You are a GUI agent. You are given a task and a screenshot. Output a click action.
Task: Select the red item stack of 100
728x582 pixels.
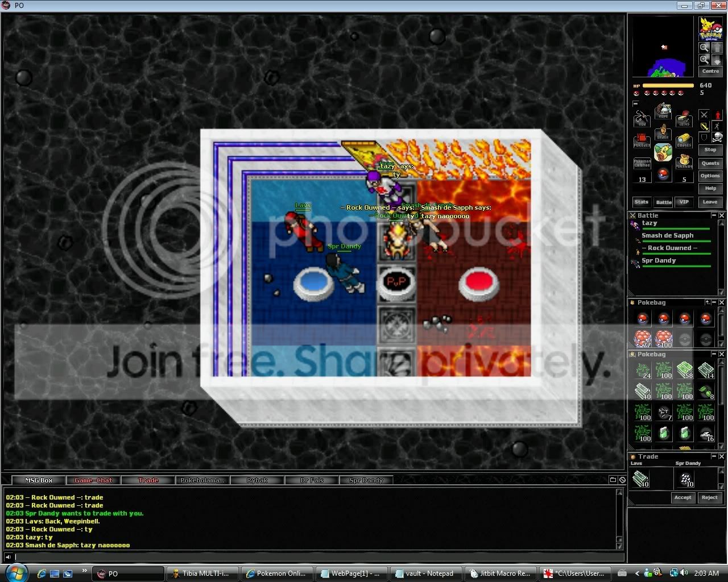[664, 339]
